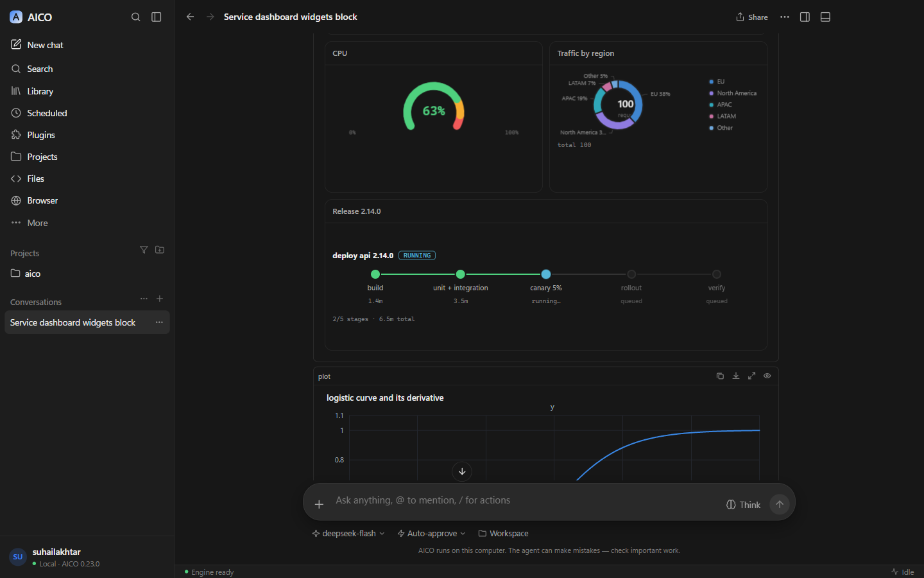Open the Files section
The width and height of the screenshot is (924, 578).
click(x=87, y=179)
